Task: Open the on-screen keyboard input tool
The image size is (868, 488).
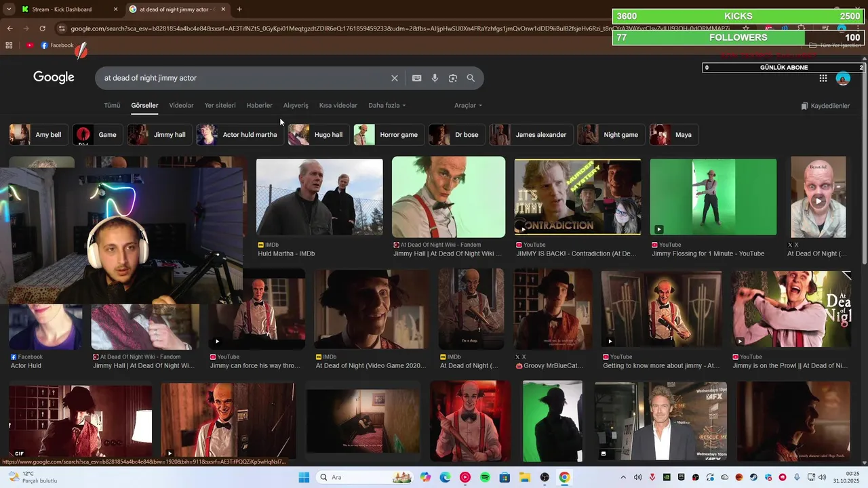Action: tap(417, 78)
